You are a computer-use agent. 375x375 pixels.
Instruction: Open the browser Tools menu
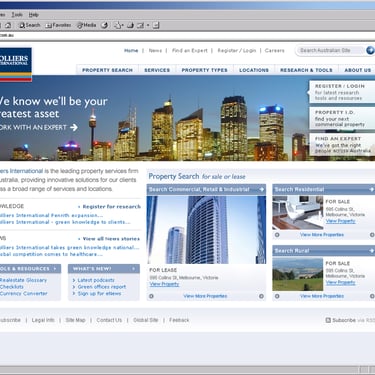click(x=17, y=15)
